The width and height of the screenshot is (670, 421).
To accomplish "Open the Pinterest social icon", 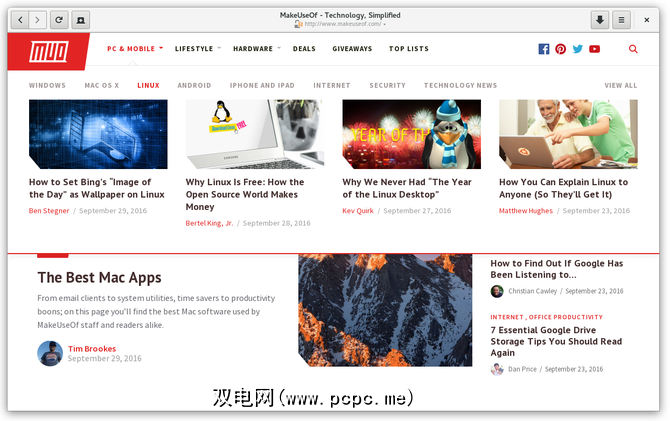I will (561, 49).
